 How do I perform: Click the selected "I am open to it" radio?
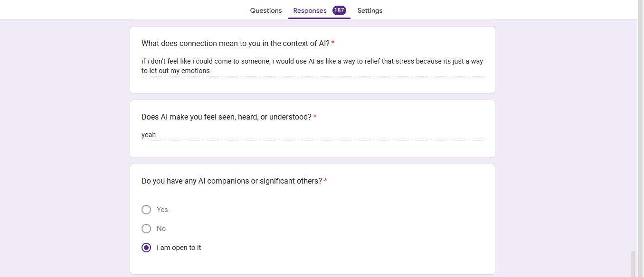pos(146,248)
